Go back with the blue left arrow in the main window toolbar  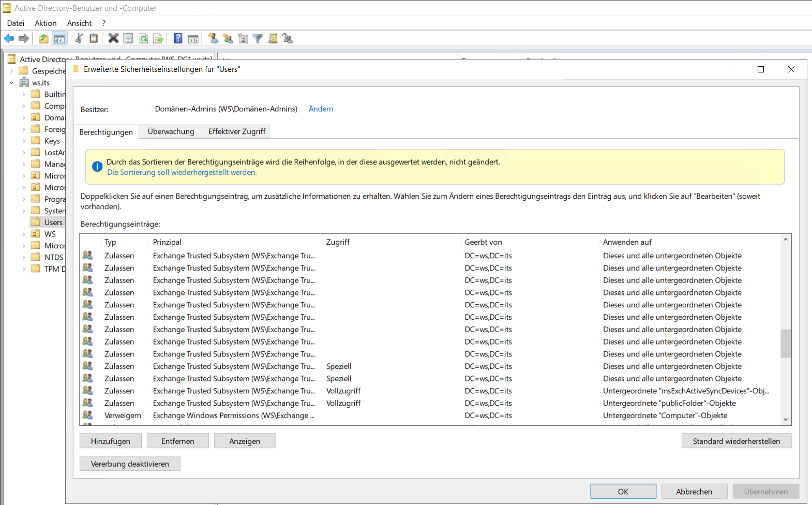(9, 38)
